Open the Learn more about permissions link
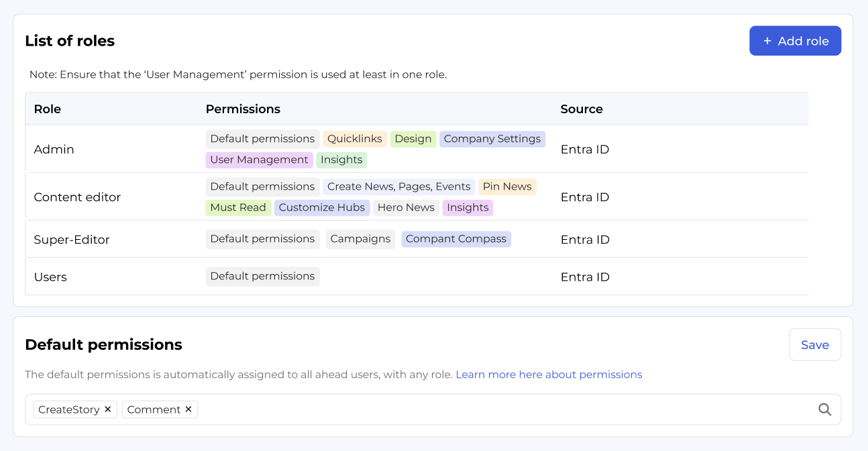 (549, 375)
